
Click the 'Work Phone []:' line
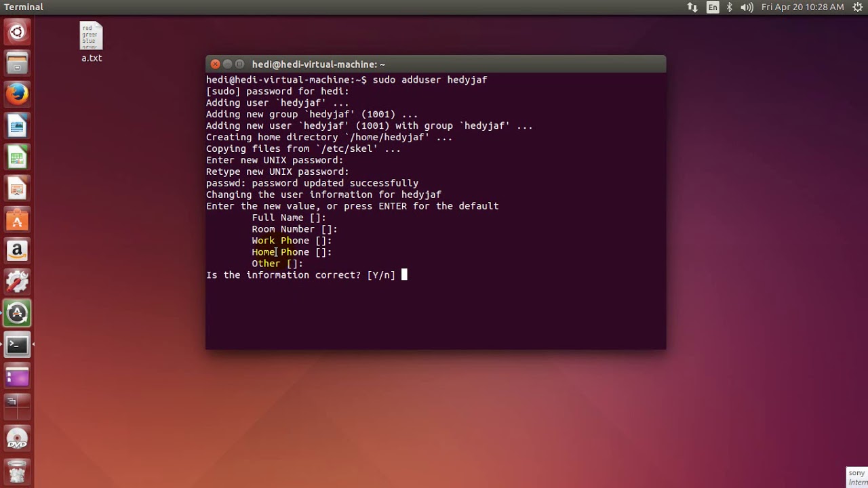pyautogui.click(x=292, y=241)
